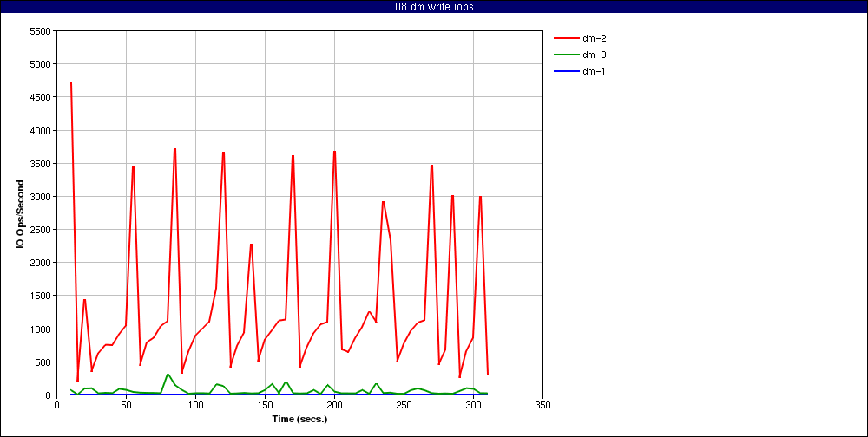
Task: Click the chart title '08 dm write iops'
Action: click(434, 7)
